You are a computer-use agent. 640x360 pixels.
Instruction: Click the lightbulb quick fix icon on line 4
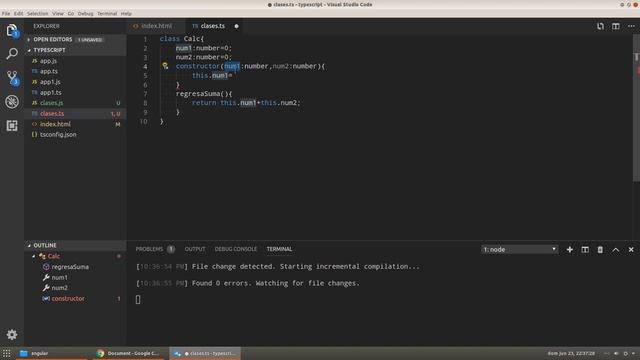coord(165,66)
